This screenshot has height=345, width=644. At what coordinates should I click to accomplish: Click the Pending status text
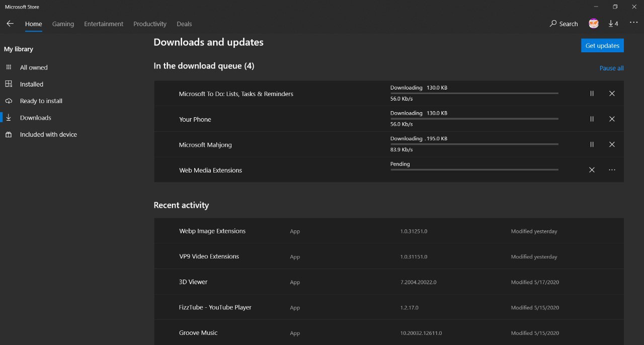[400, 164]
